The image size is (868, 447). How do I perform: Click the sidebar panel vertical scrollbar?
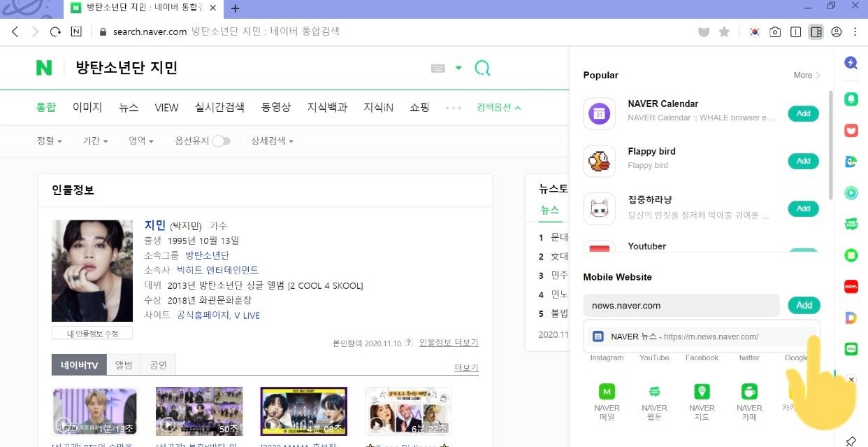click(830, 143)
